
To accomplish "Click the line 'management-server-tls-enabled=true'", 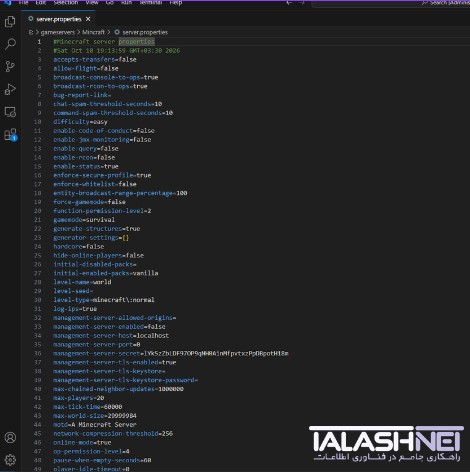I will 115,362.
